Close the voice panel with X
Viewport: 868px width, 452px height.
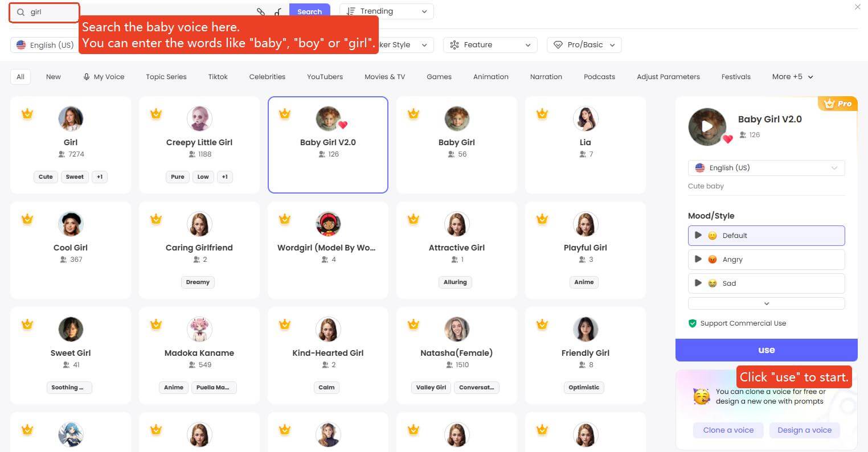pyautogui.click(x=858, y=7)
